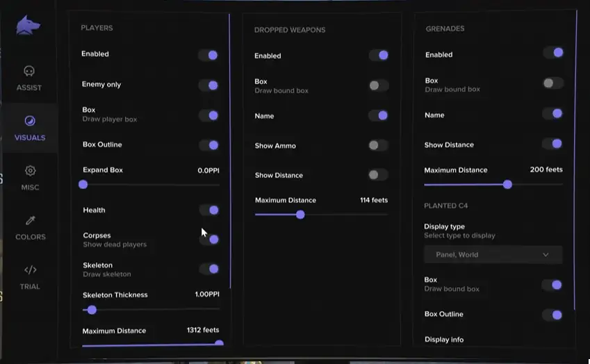
Task: Click Players Maximum Distance slider handle
Action: [219, 343]
